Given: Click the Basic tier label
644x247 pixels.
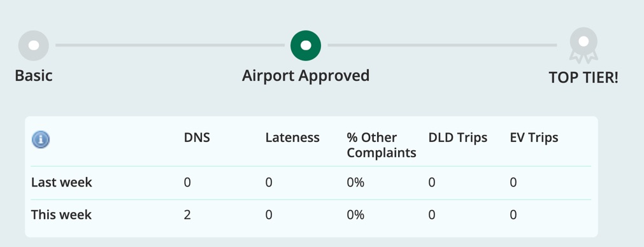Looking at the screenshot, I should click(34, 76).
